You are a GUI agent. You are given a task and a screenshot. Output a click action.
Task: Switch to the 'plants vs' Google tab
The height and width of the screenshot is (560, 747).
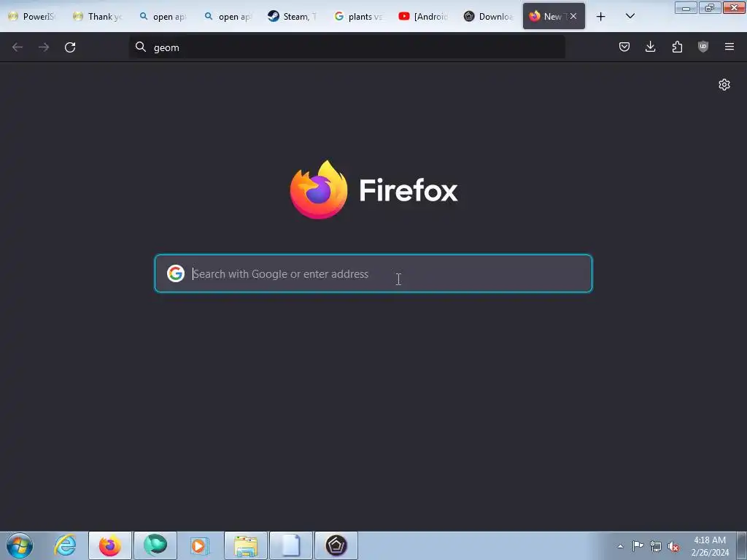[x=357, y=16]
